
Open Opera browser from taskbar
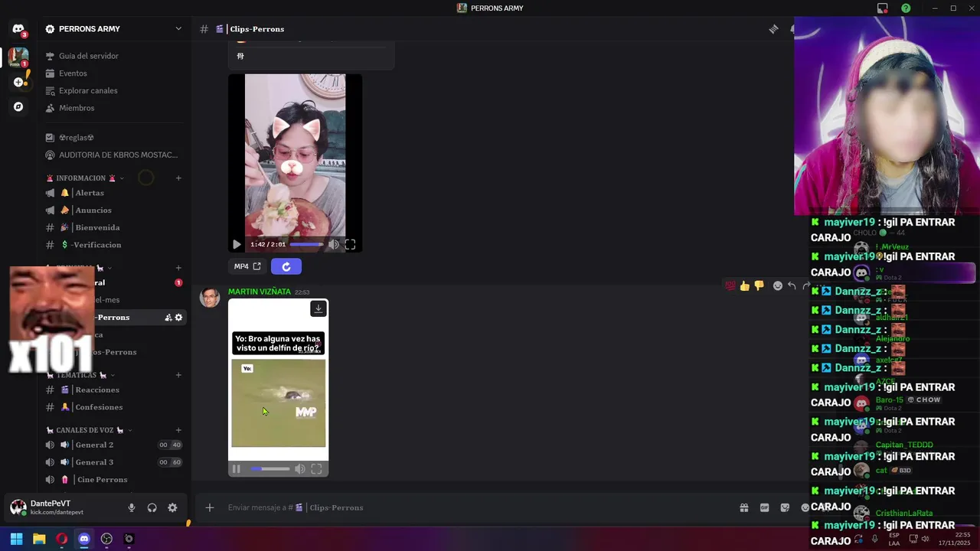61,539
